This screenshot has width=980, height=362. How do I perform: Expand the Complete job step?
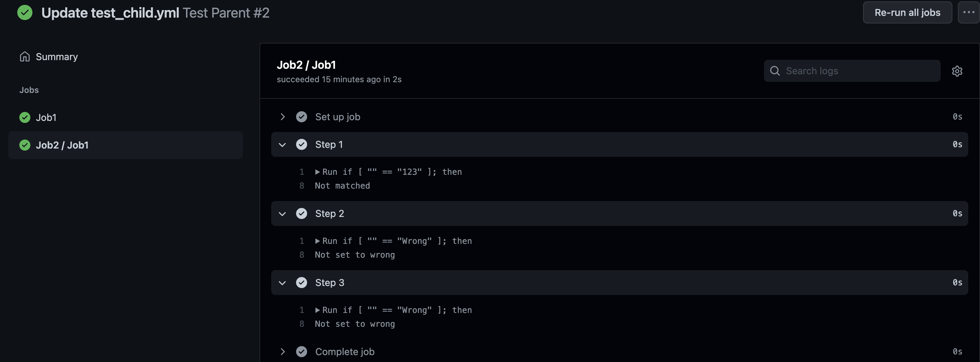283,352
